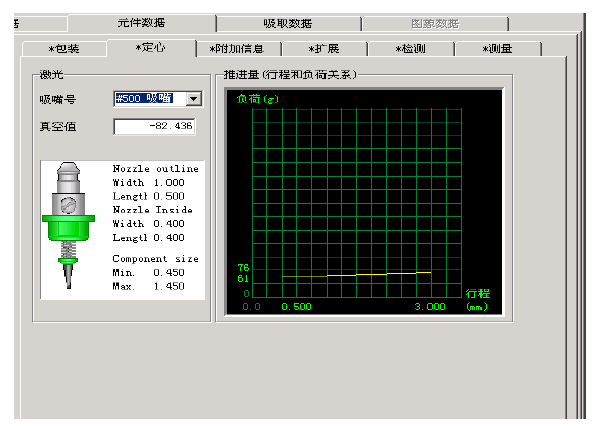Switch to the 元件数据 tab
Image resolution: width=600 pixels, height=426 pixels.
[x=142, y=23]
